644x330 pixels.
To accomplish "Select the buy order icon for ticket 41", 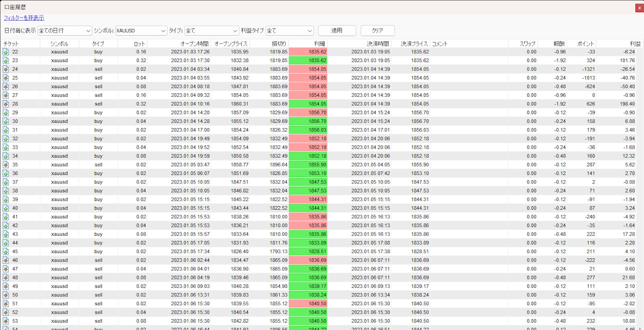I will pyautogui.click(x=6, y=217).
